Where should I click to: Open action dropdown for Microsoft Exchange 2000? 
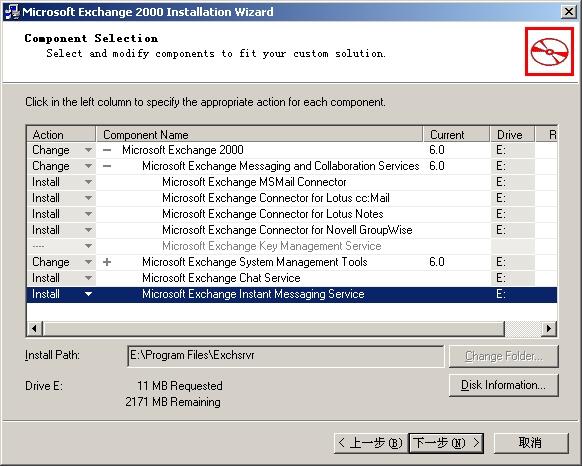tap(88, 150)
